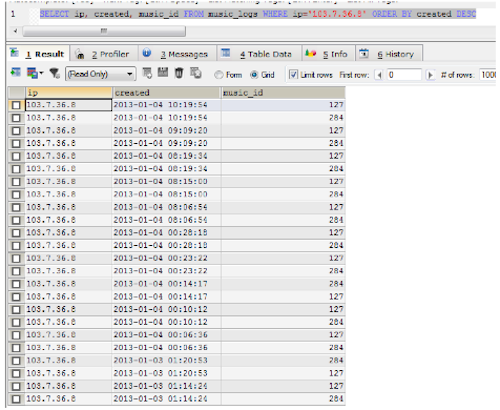This screenshot has height=410, width=500.
Task: Open the 3 Messages tab
Action: [x=177, y=54]
